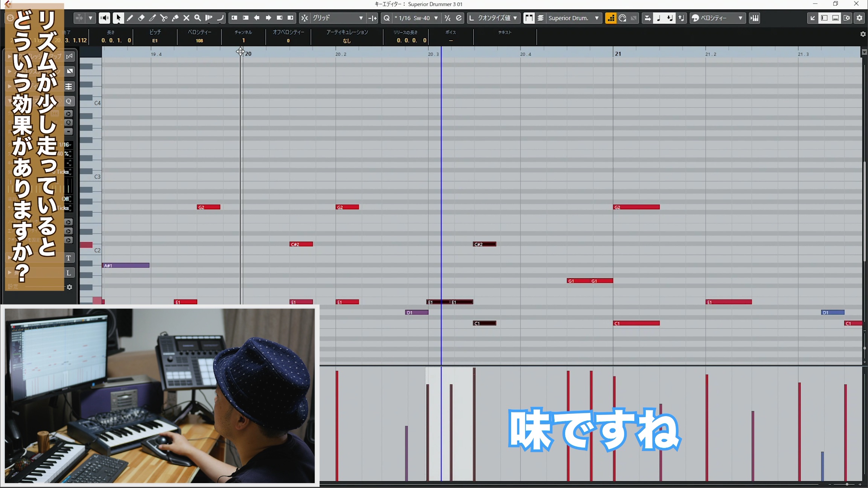Viewport: 868px width, 488px height.
Task: Select the purple D1 note near 20.3
Action: (x=417, y=313)
